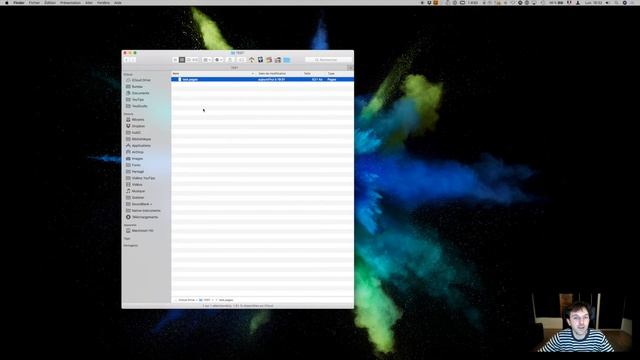Open Spotlight search in the menu bar
Image resolution: width=640 pixels, height=360 pixels.
[x=616, y=2]
